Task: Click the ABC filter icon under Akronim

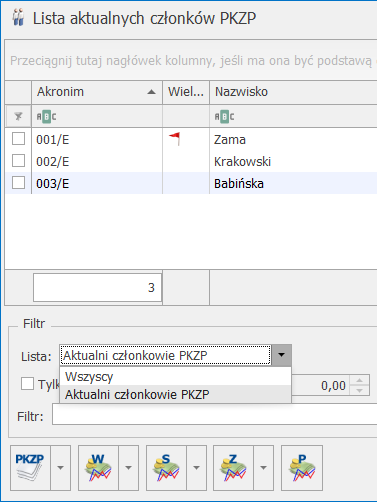Action: pos(46,117)
